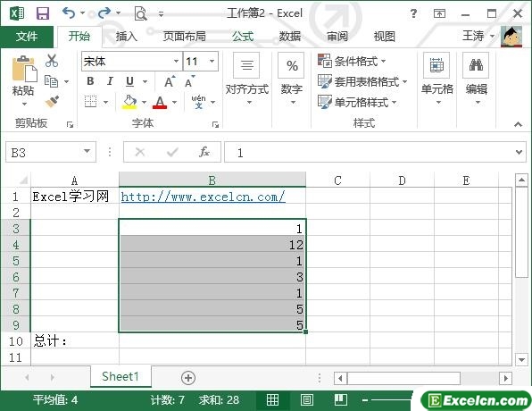Click the formula bar input field
Screen dimensions: 532x411
tap(370, 152)
